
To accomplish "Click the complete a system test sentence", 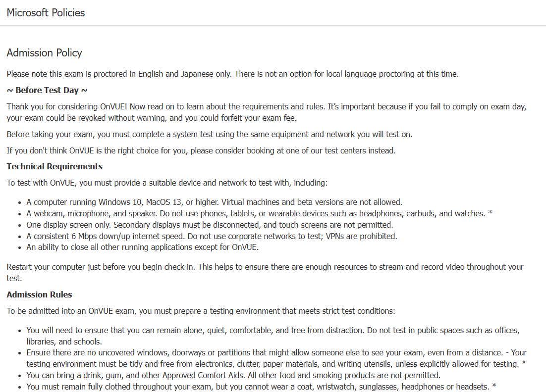I will (209, 134).
